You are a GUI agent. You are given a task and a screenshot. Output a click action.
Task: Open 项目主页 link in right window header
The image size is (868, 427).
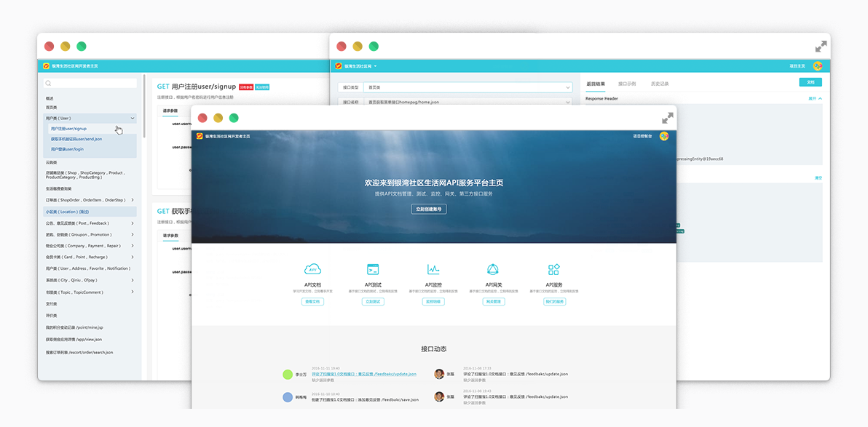[797, 65]
